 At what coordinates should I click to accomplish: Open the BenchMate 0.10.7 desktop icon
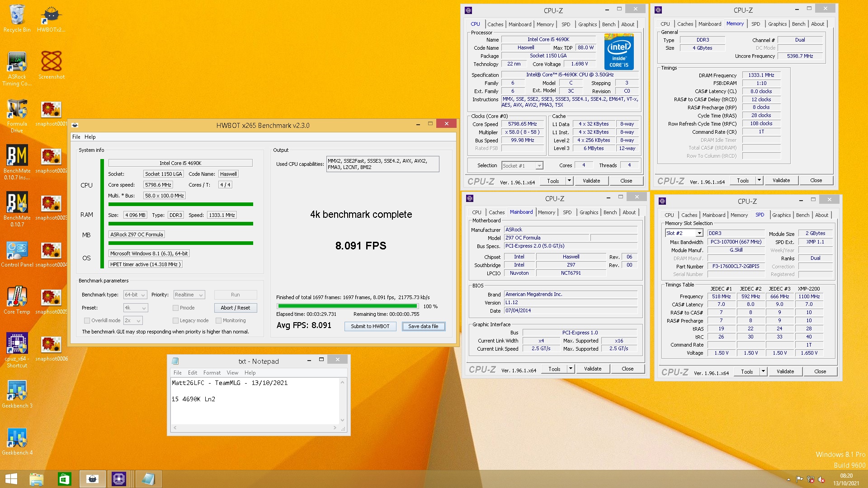17,210
